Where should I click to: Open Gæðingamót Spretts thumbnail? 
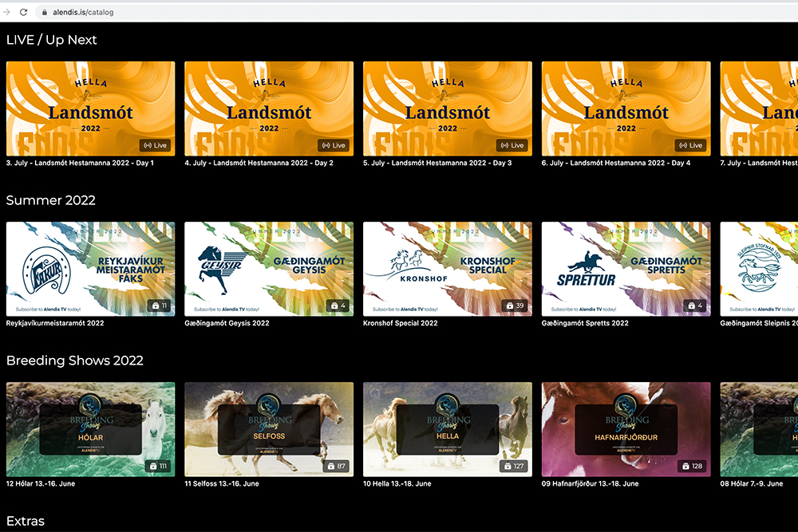click(x=626, y=269)
